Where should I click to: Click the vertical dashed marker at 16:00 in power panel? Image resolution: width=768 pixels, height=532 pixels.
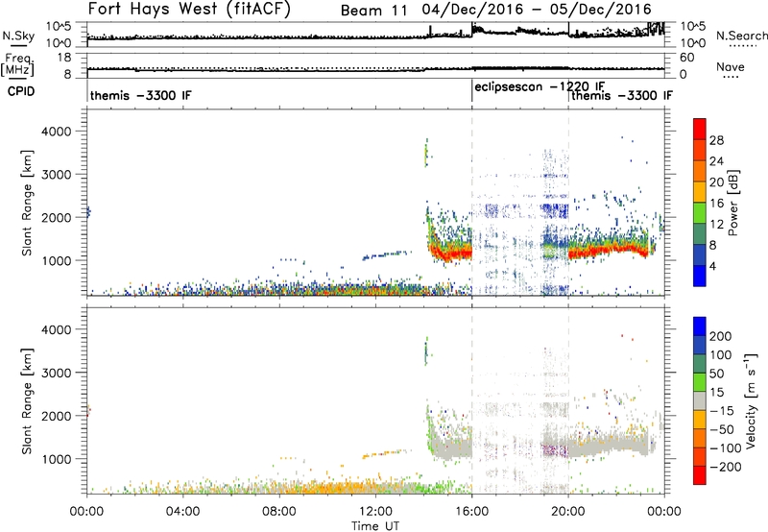(x=472, y=203)
